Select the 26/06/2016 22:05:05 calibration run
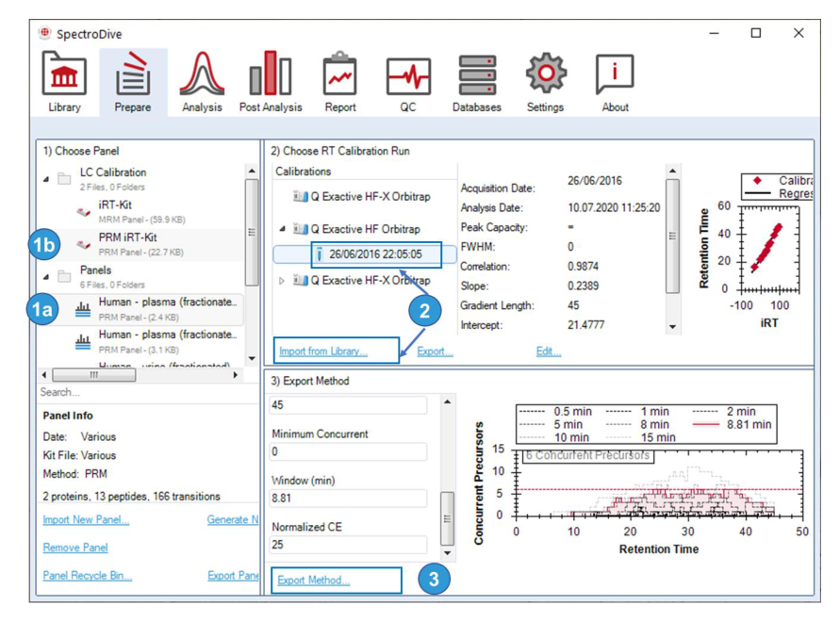The image size is (840, 622). pyautogui.click(x=375, y=254)
